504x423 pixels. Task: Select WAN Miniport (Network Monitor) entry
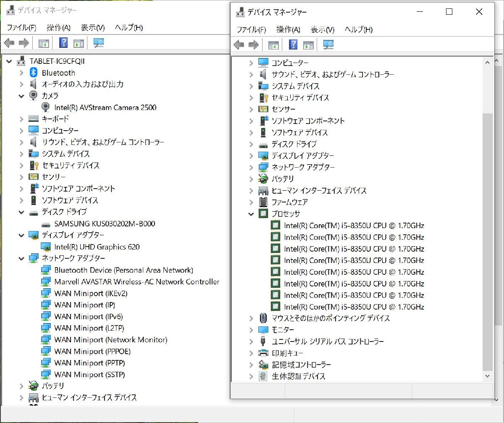coord(111,339)
